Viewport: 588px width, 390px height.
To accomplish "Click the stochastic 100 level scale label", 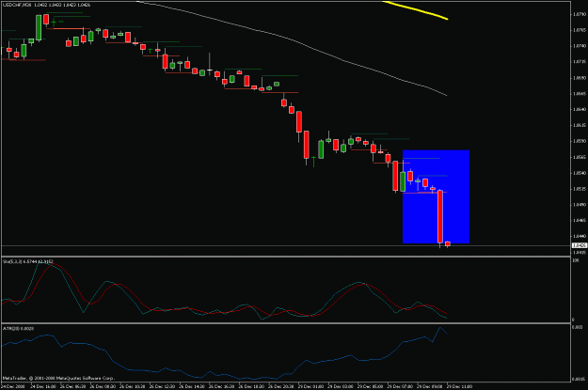I will pos(575,260).
